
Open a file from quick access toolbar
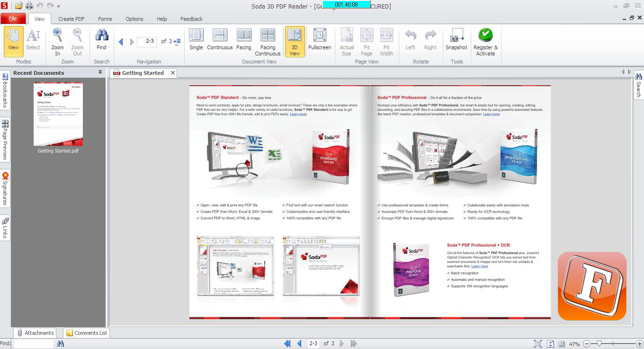pos(19,6)
